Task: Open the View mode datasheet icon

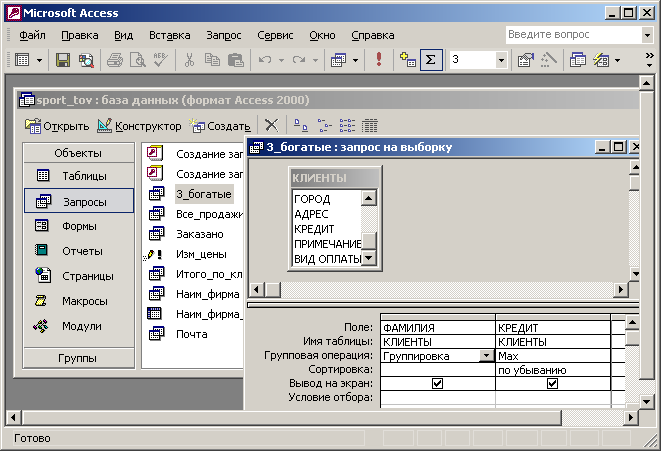Action: (x=22, y=60)
